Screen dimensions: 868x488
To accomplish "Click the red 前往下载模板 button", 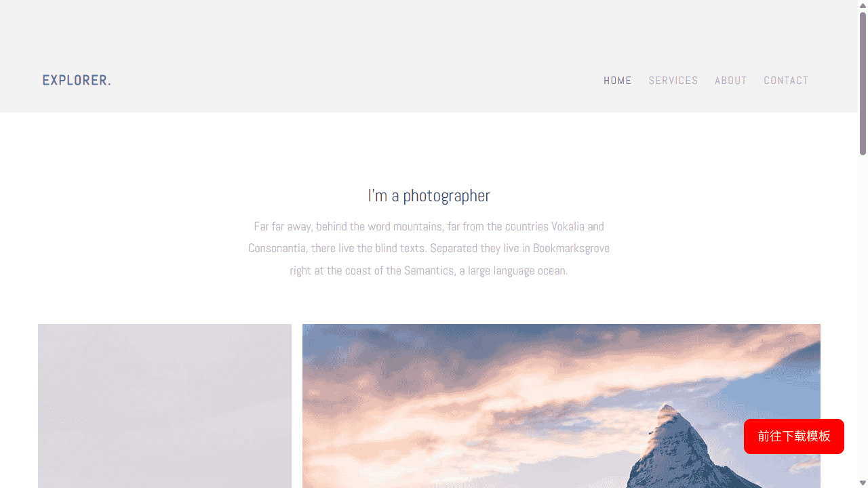I will [794, 436].
